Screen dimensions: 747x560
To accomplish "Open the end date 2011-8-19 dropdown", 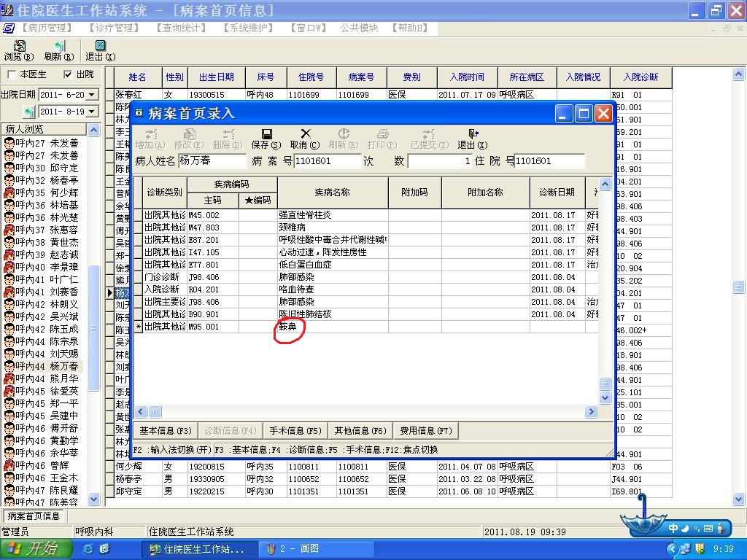I will pyautogui.click(x=92, y=112).
